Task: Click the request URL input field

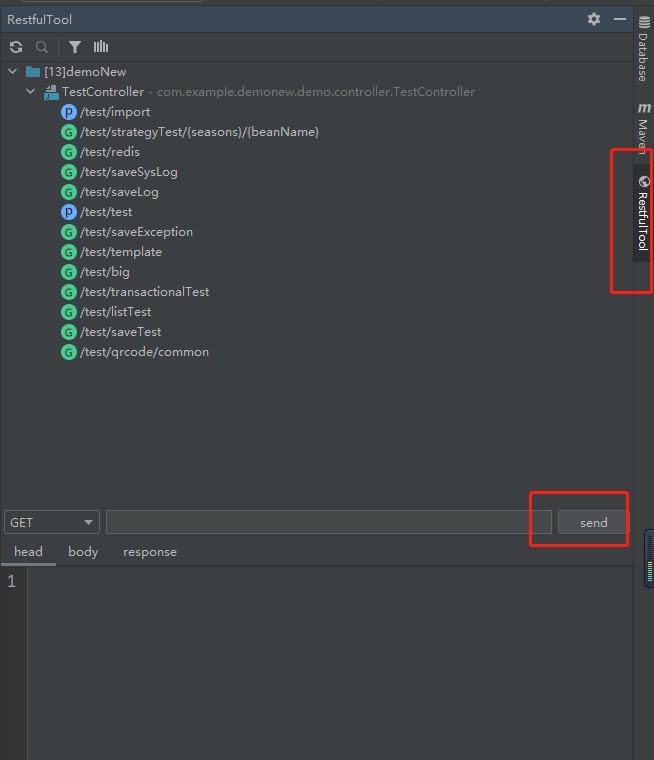Action: [329, 522]
